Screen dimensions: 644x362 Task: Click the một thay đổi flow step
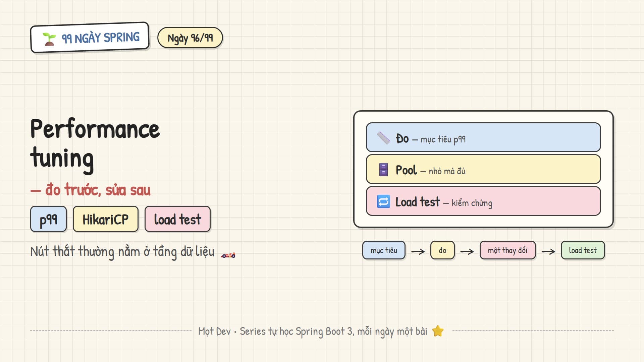pyautogui.click(x=507, y=250)
